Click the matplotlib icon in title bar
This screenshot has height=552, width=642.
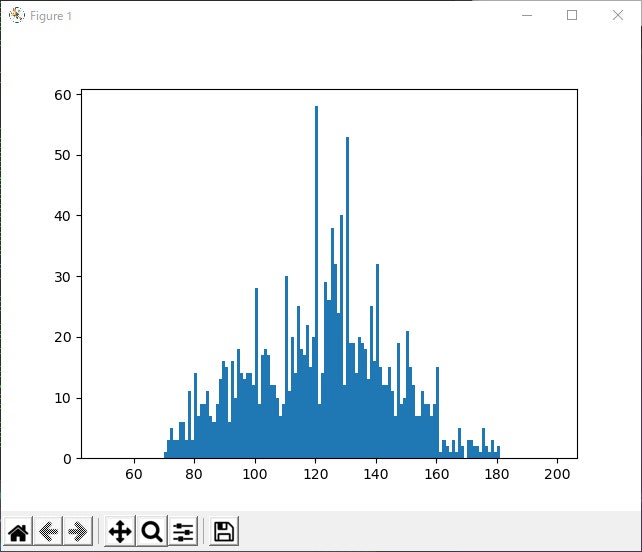(17, 16)
